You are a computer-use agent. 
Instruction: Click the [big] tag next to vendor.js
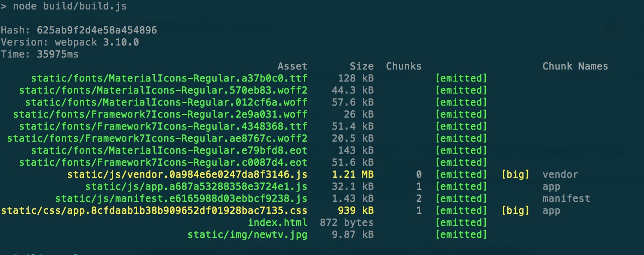point(515,174)
